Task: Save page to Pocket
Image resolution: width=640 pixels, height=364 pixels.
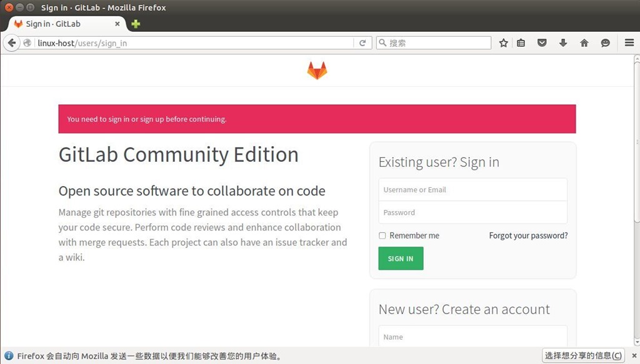Action: coord(541,42)
